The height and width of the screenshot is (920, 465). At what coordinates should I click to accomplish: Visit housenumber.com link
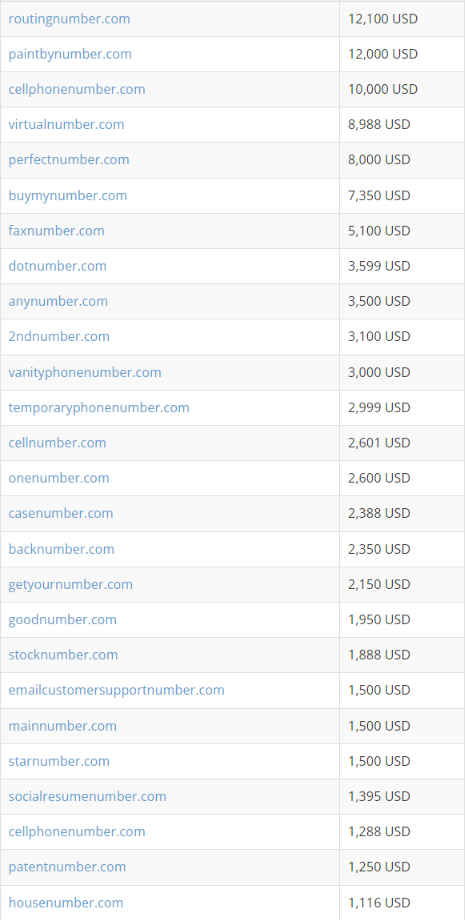coord(66,902)
